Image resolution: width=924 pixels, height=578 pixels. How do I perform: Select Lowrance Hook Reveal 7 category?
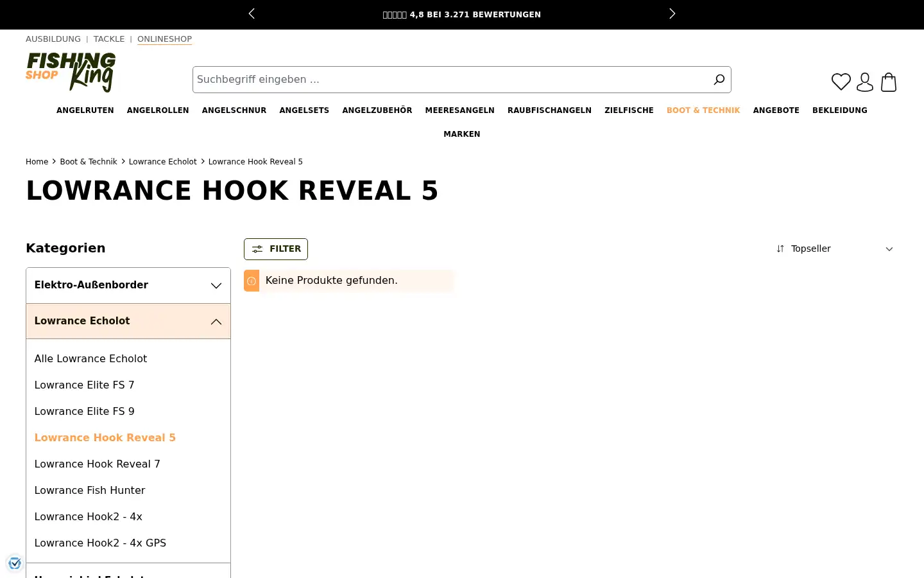coord(97,464)
